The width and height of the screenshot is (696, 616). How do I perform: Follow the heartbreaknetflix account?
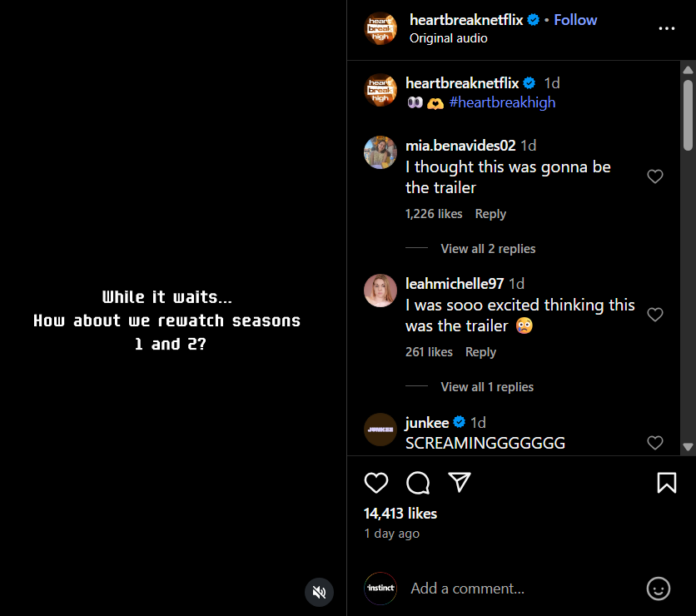(575, 19)
